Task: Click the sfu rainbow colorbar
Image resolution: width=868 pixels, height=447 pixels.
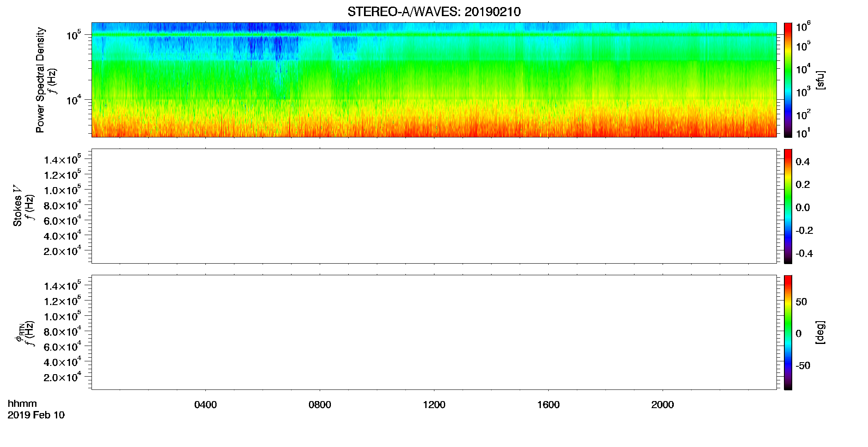Action: point(788,79)
